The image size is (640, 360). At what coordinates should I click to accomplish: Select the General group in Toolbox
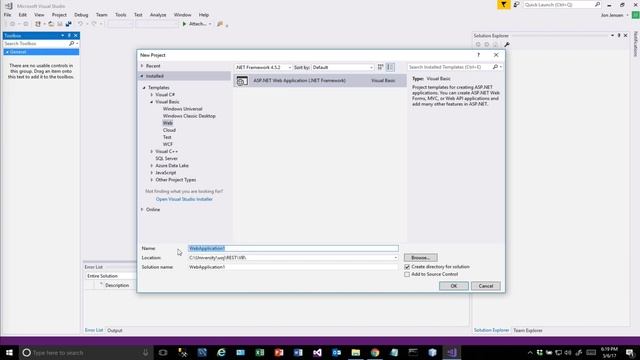(41, 52)
